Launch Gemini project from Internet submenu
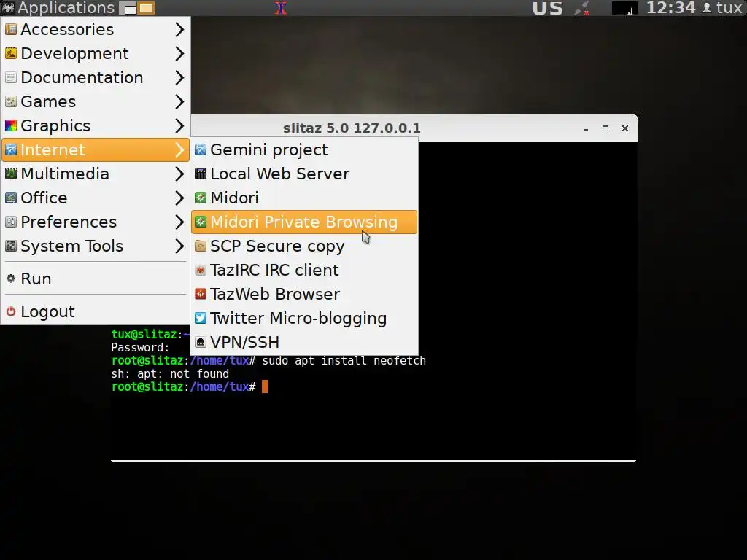747x560 pixels. (x=304, y=149)
